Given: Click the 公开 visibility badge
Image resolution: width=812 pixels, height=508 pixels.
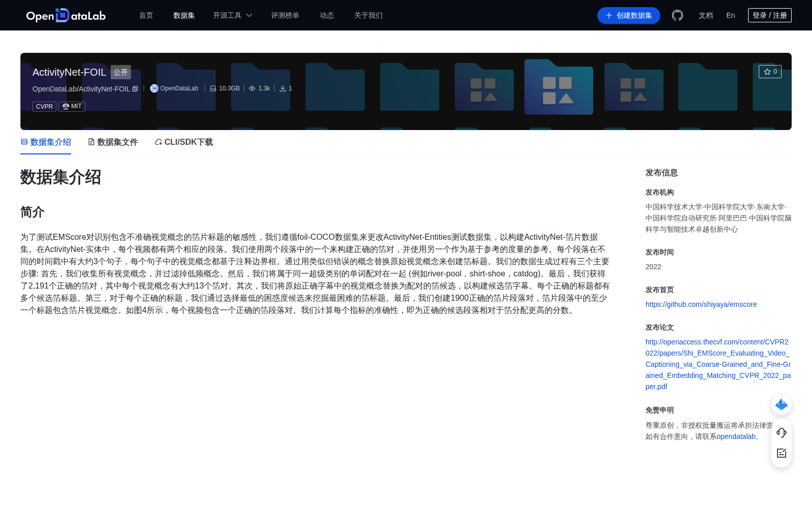Looking at the screenshot, I should pos(121,72).
